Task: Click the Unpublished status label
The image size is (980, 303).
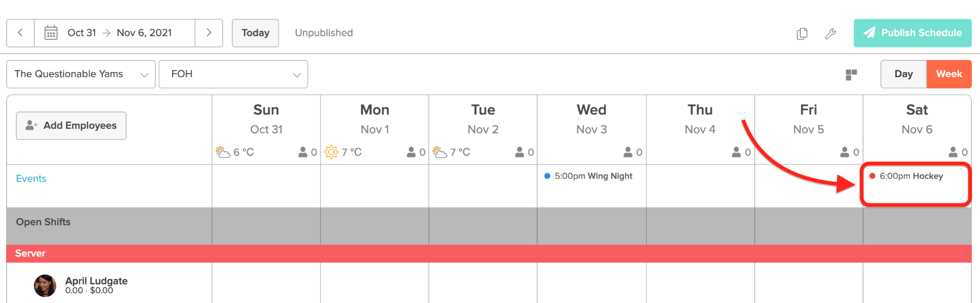Action: click(x=323, y=33)
